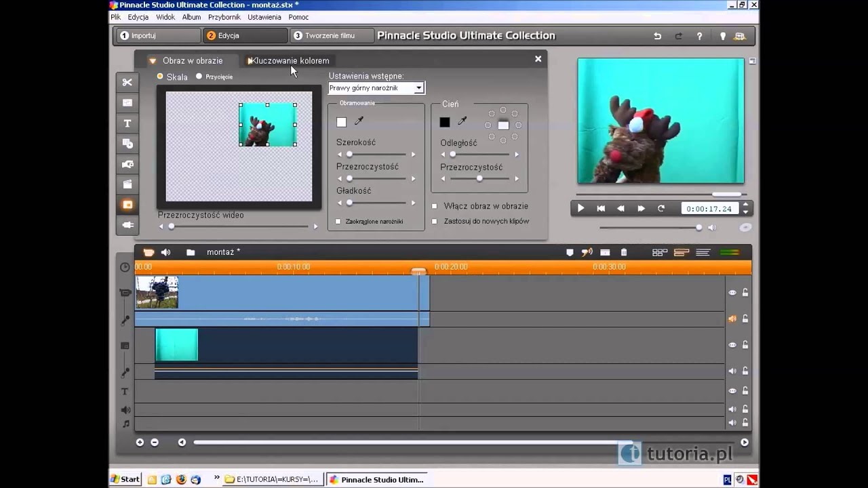
Task: Close the picture-in-picture tool panel
Action: tap(538, 59)
